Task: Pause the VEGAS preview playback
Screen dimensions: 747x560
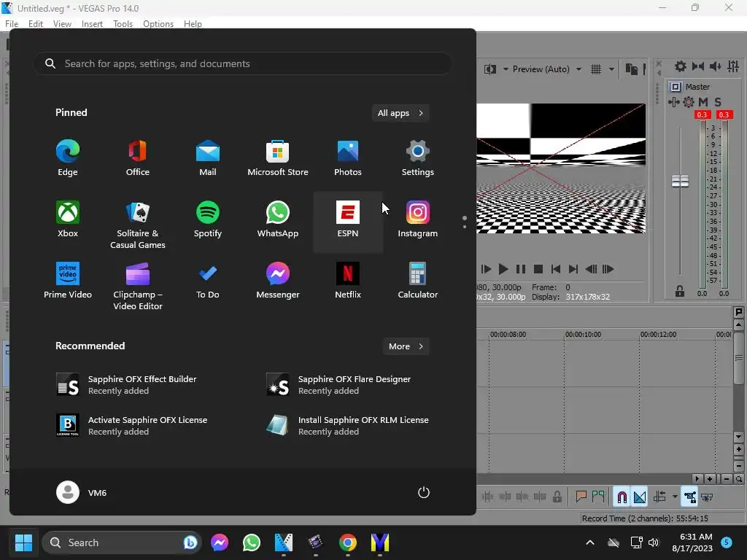Action: pyautogui.click(x=521, y=269)
